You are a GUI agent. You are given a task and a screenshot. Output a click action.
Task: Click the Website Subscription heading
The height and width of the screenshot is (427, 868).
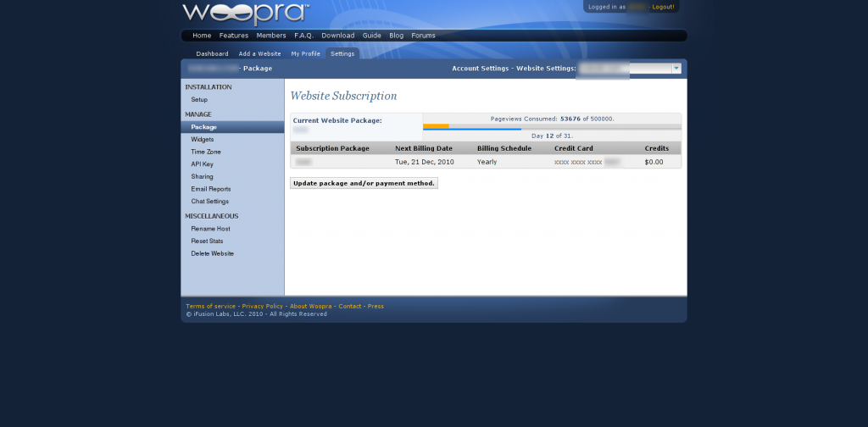[343, 97]
